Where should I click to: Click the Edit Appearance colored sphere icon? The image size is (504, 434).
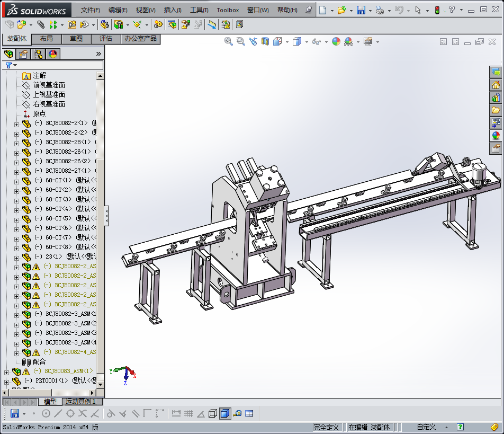pos(336,41)
